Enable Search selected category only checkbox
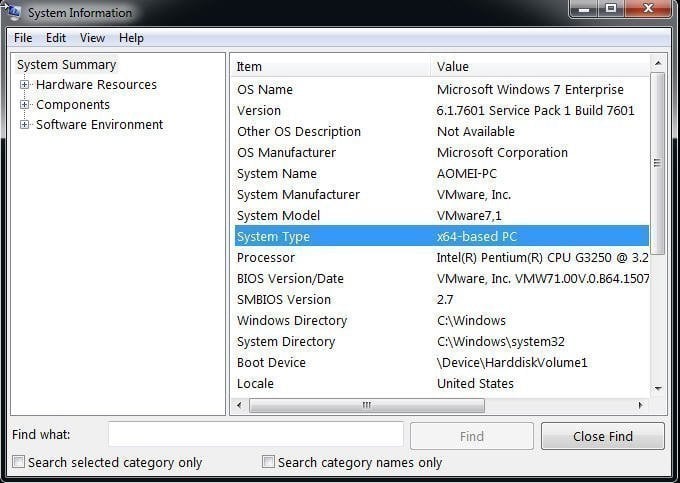This screenshot has width=680, height=483. pyautogui.click(x=19, y=462)
